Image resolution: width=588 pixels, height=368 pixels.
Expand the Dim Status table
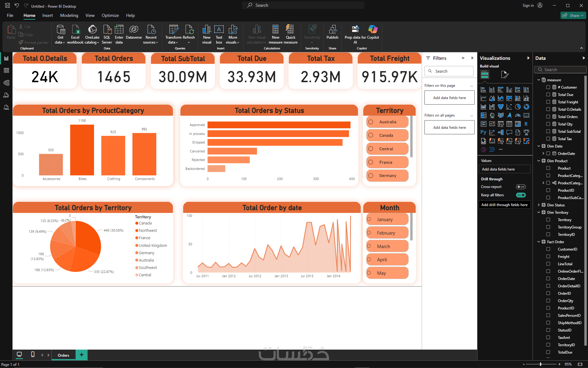[x=539, y=205]
